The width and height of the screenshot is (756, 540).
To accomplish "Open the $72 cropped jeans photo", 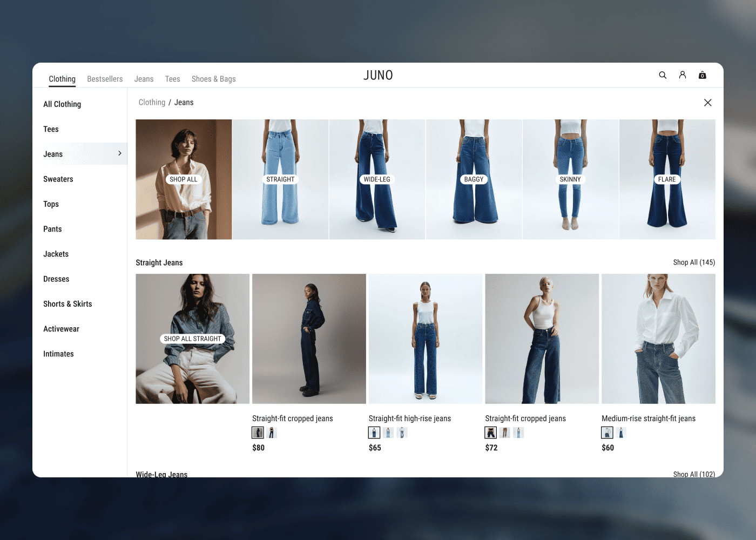I will pos(542,339).
